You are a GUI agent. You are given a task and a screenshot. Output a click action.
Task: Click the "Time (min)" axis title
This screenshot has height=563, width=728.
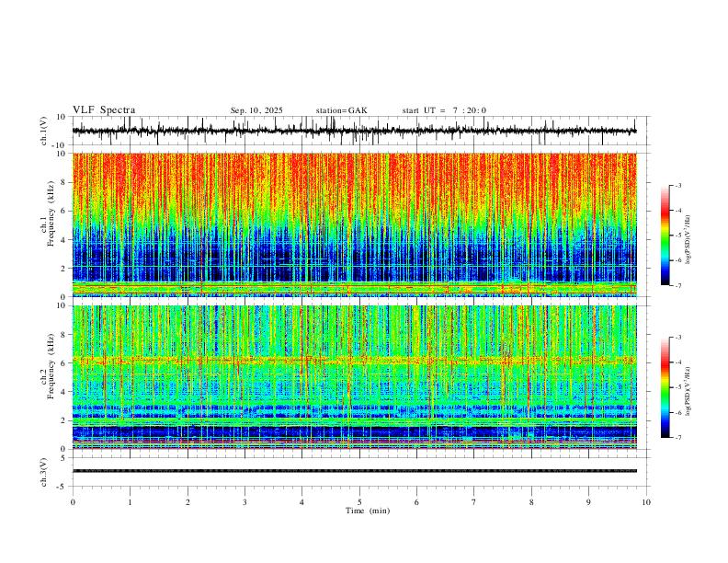click(x=368, y=511)
